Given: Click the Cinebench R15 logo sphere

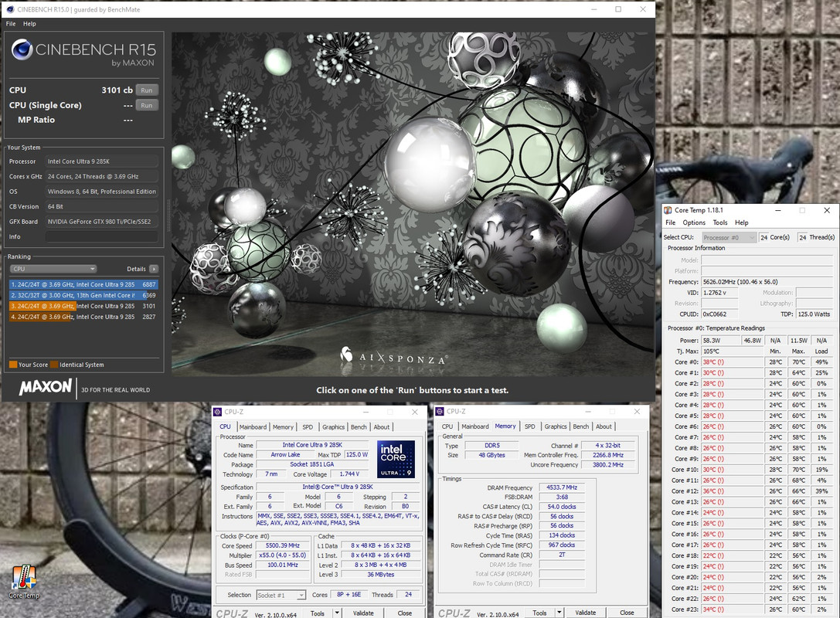Looking at the screenshot, I should [x=22, y=49].
